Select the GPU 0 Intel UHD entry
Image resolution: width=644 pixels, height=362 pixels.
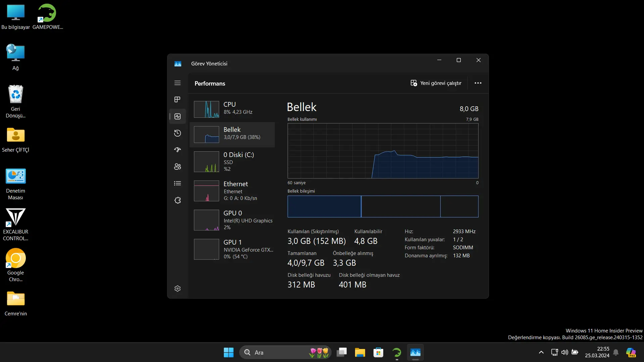click(232, 220)
